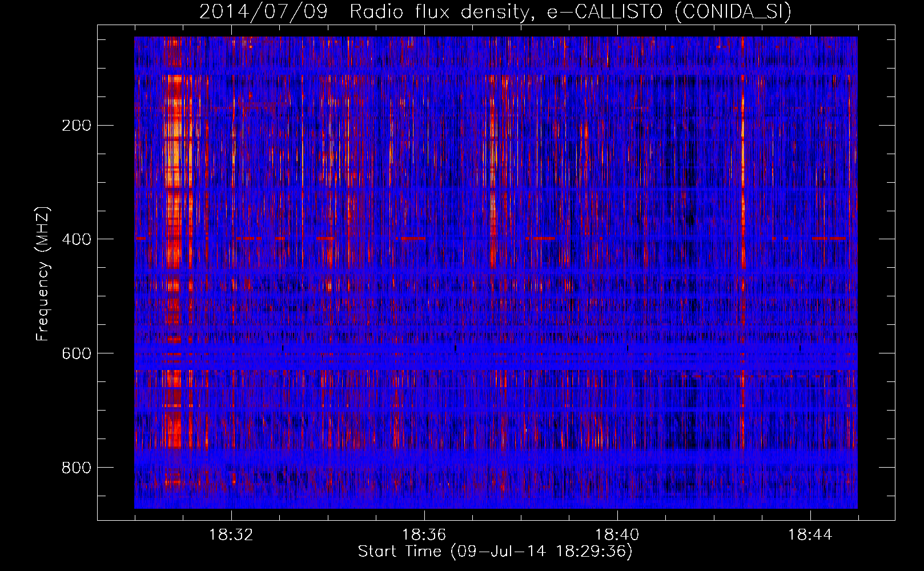924x571 pixels.
Task: Click the 'Frequency (MHZ)' y-axis label
Action: pos(43,274)
